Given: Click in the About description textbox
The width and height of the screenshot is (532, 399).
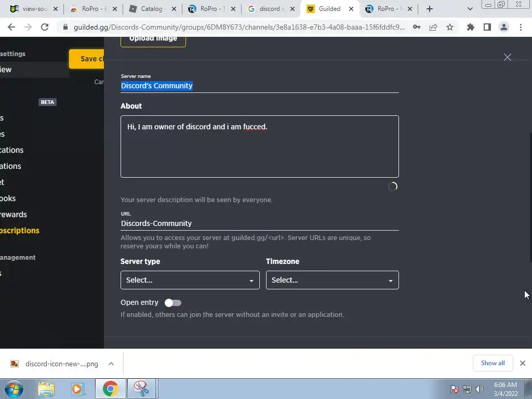Looking at the screenshot, I should 260,147.
